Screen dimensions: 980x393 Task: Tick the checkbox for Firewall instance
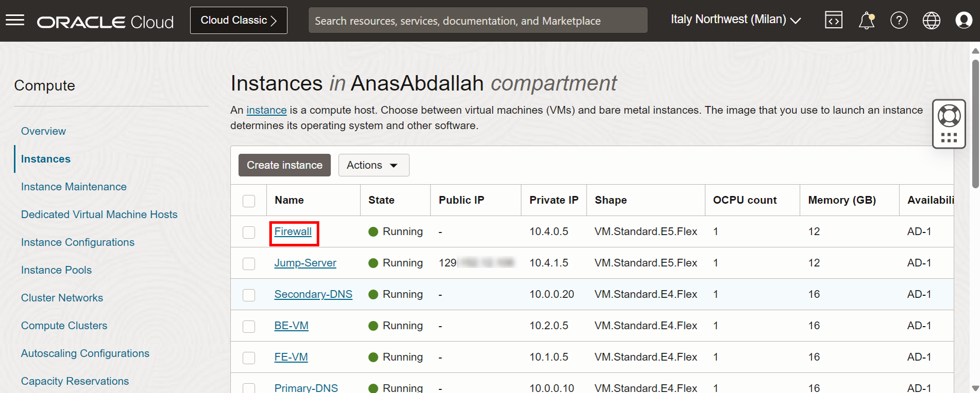click(x=249, y=232)
